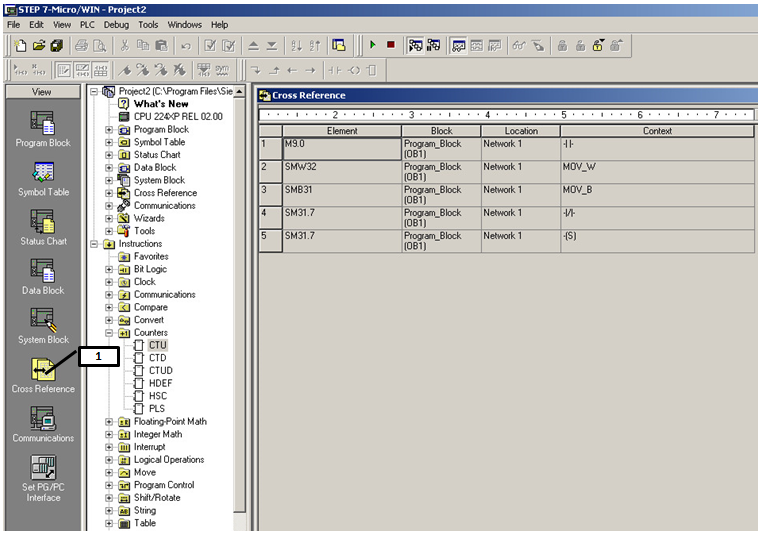The width and height of the screenshot is (758, 533).
Task: Collapse the Instructions tree root
Action: pyautogui.click(x=95, y=244)
